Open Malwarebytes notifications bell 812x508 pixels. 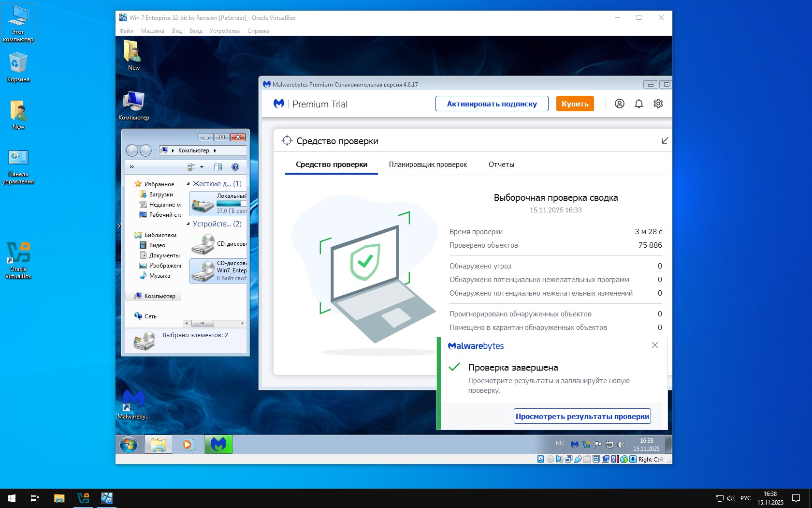[638, 104]
